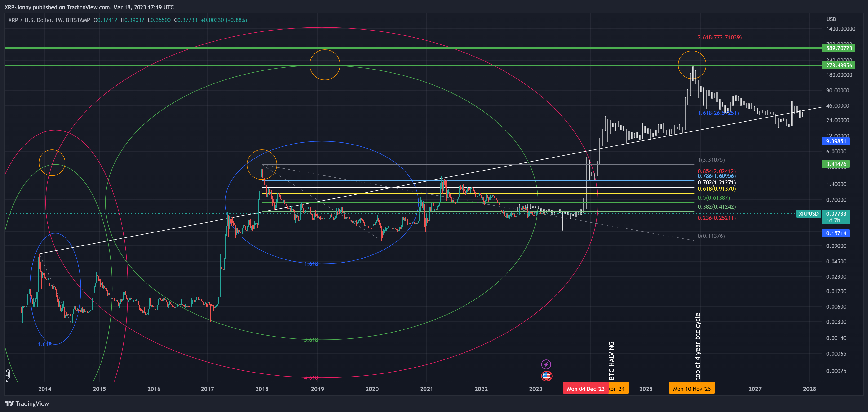The image size is (868, 412).
Task: Click the orange circle at the 2025 projected top
Action: pos(692,65)
